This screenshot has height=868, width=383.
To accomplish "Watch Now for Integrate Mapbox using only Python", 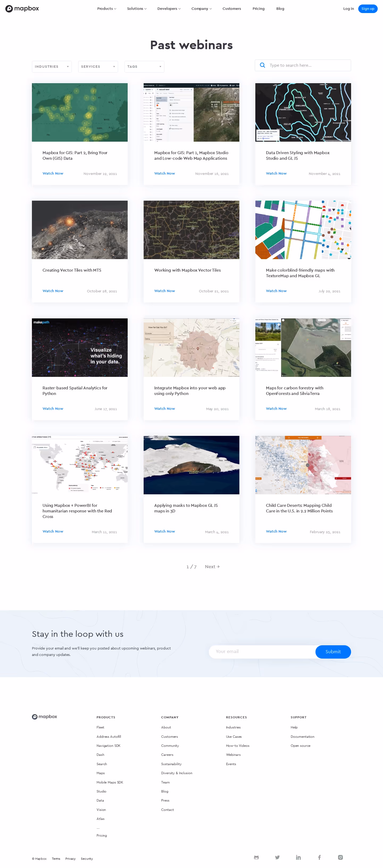I will coord(165,408).
